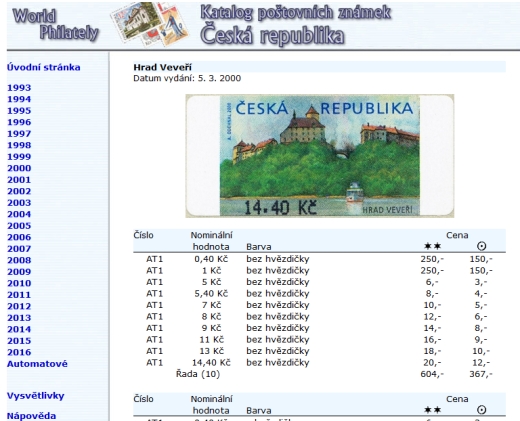Click the circle-dot icon in second table header
Viewport: 520px width, 421px height.
481,410
